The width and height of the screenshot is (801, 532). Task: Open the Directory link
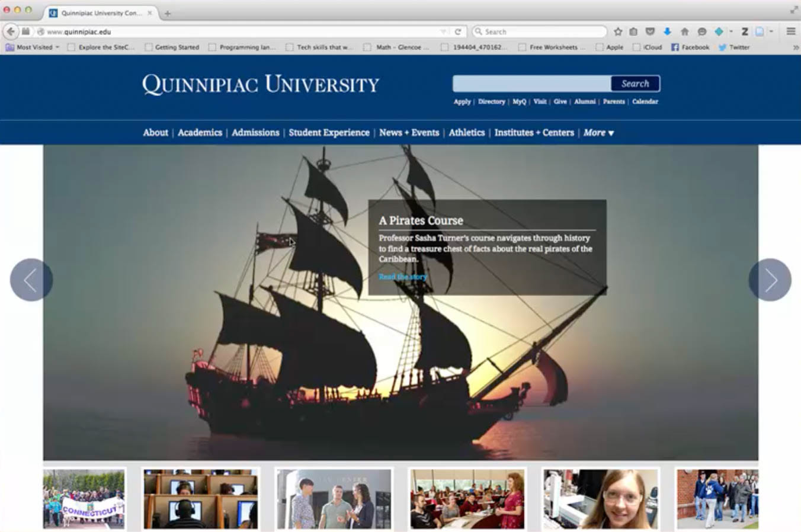pyautogui.click(x=492, y=101)
